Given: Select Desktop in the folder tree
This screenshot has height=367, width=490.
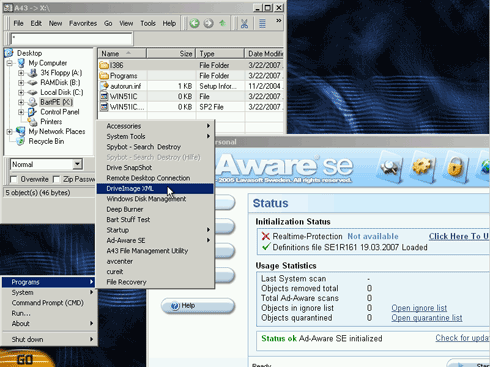Looking at the screenshot, I should (29, 53).
